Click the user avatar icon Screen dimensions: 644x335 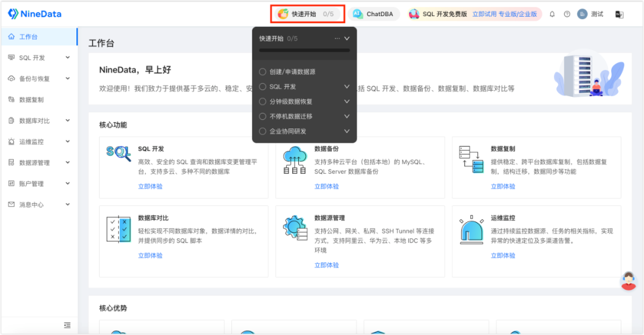point(582,14)
